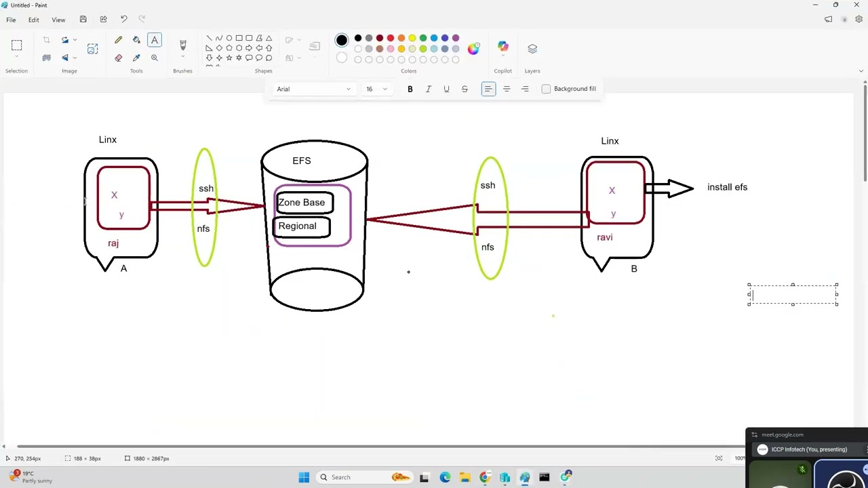
Task: Set text alignment to left
Action: point(488,89)
